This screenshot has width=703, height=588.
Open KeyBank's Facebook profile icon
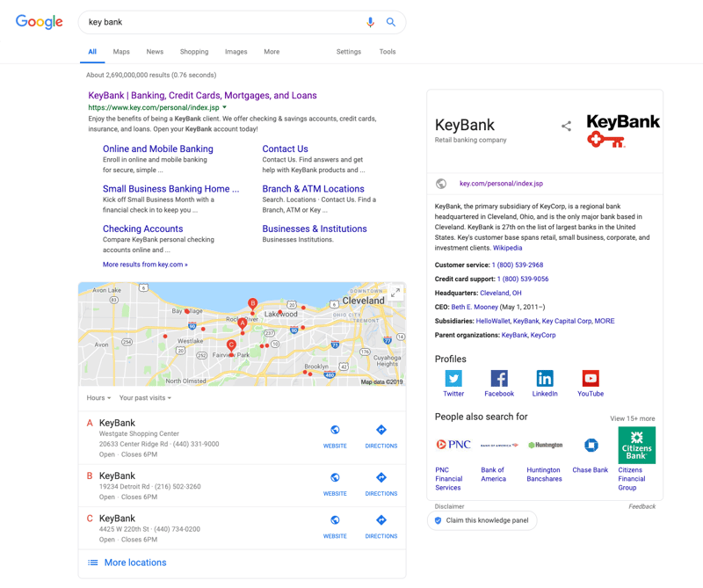point(499,379)
